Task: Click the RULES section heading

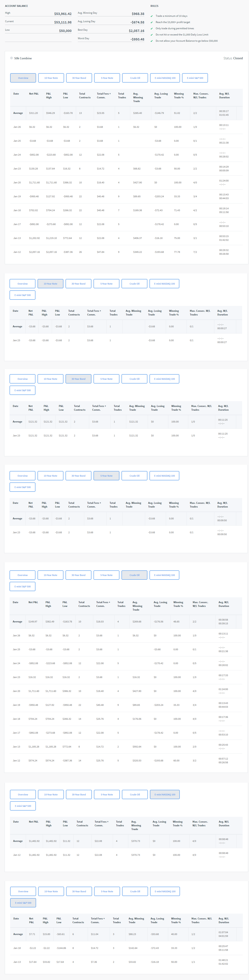Action: point(154,6)
